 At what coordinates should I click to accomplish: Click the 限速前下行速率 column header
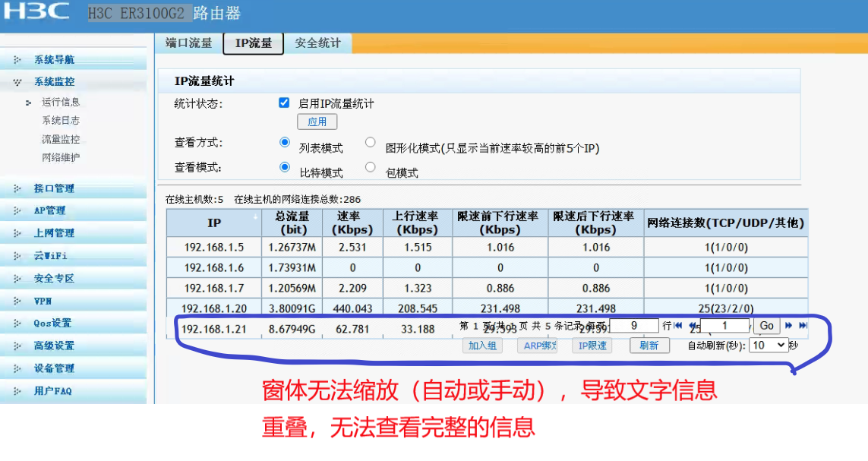500,223
